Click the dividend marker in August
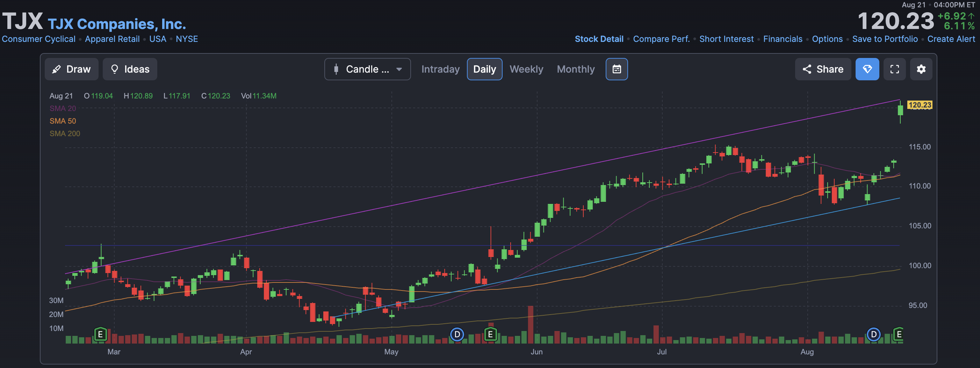 click(873, 334)
